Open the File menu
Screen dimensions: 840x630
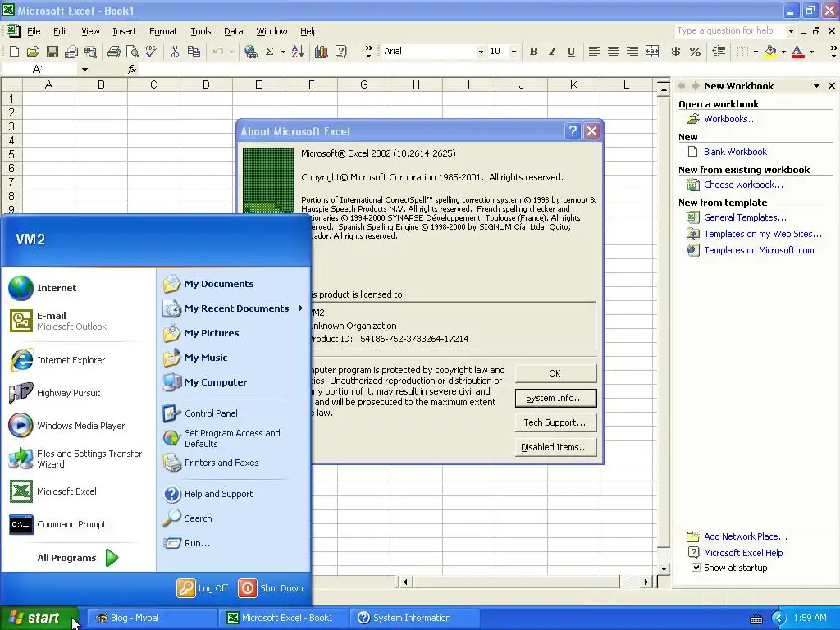[34, 31]
